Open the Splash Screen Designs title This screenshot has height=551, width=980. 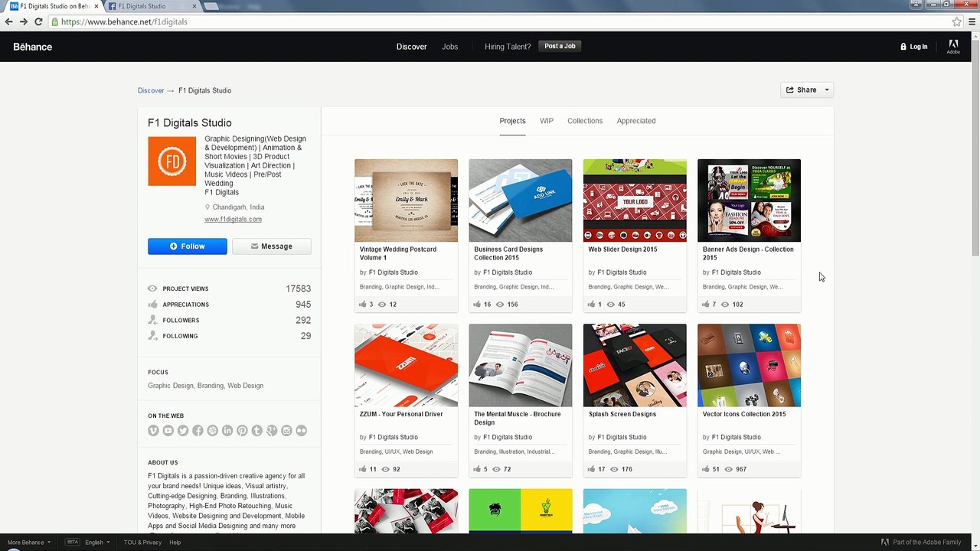coord(622,414)
